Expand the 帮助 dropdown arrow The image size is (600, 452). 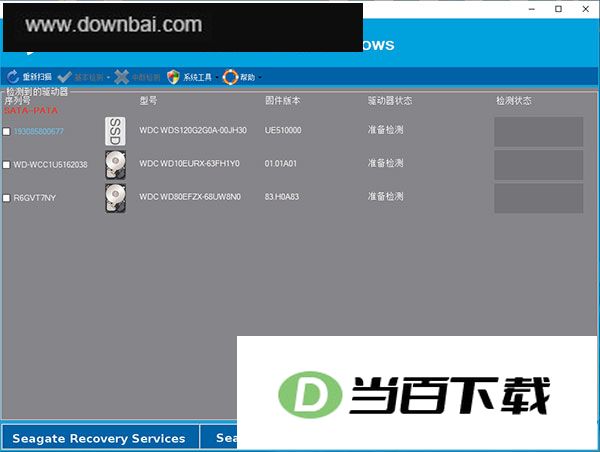(x=260, y=78)
